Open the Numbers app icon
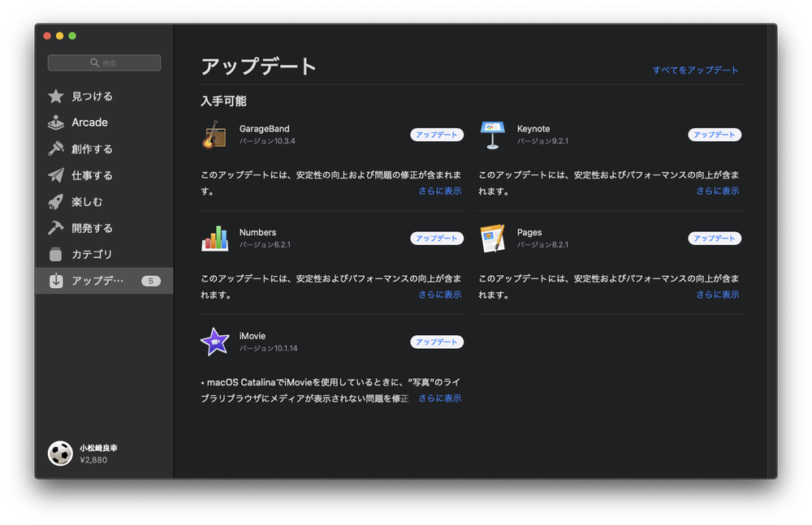 tap(215, 239)
